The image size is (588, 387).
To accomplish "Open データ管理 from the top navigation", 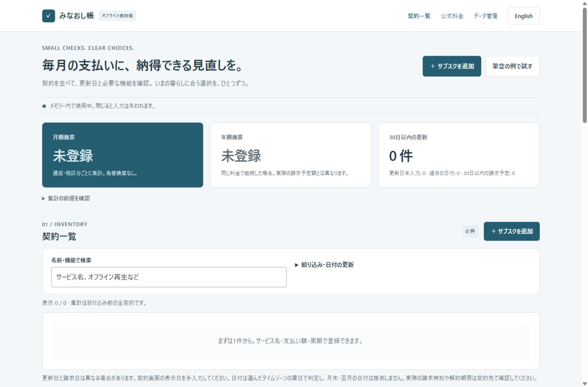I will [486, 16].
